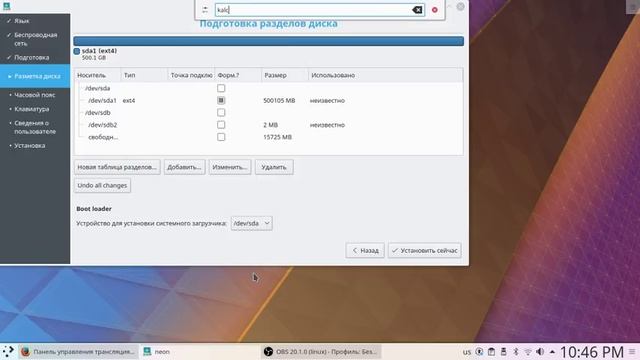Open the removable devices tray icon

tap(504, 351)
